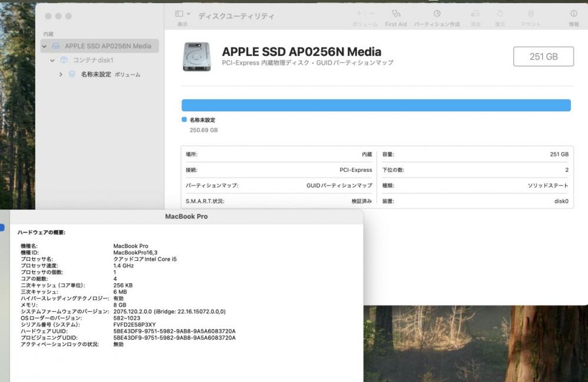Open the 情報 info toolbar icon
588x382 pixels.
[x=574, y=14]
